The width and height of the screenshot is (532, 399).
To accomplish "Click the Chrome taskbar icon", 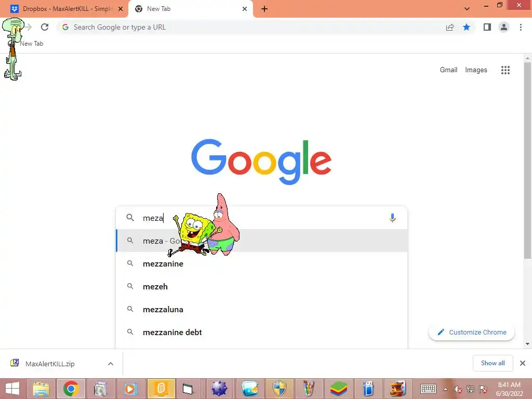I will (71, 389).
